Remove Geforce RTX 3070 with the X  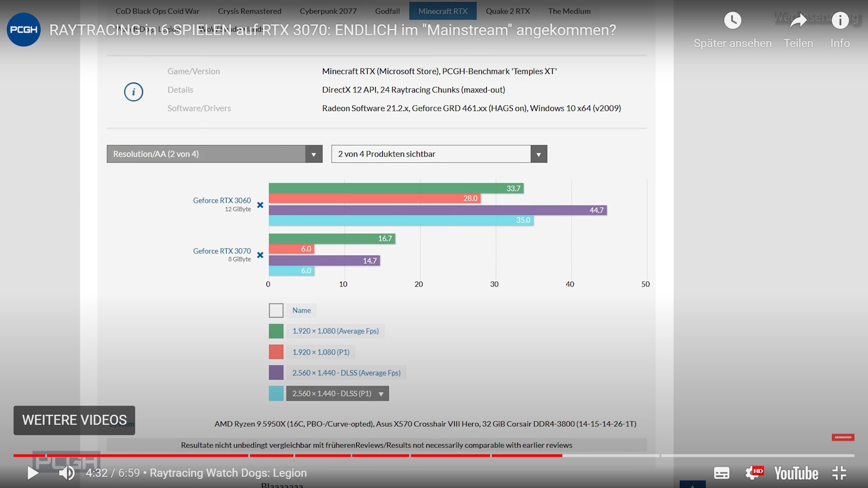coord(260,255)
